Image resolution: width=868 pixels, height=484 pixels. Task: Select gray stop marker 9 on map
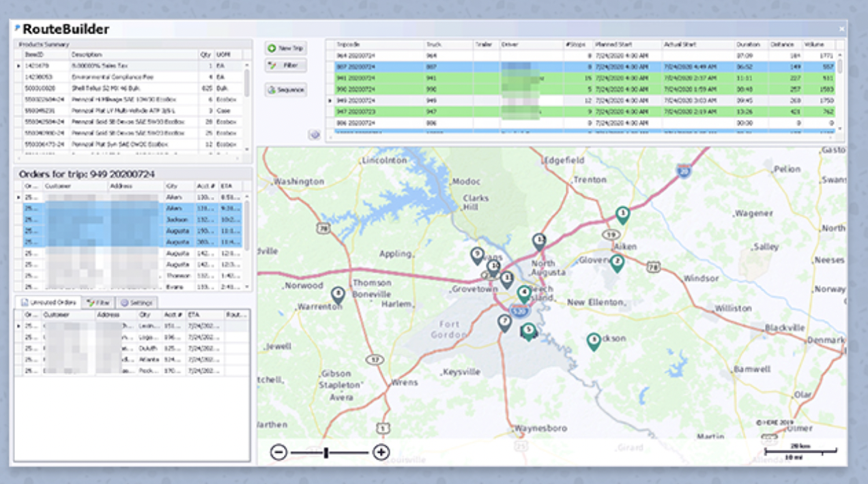[477, 256]
